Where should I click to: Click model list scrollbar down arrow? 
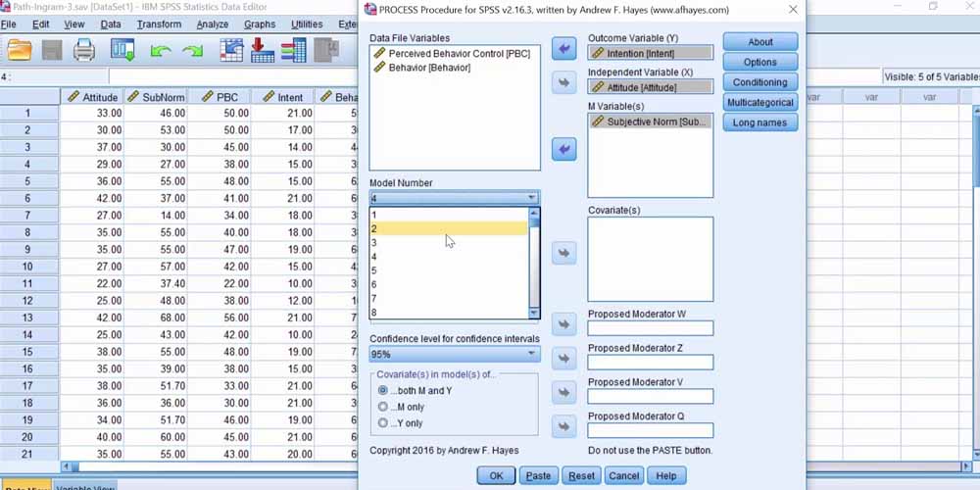[x=534, y=314]
